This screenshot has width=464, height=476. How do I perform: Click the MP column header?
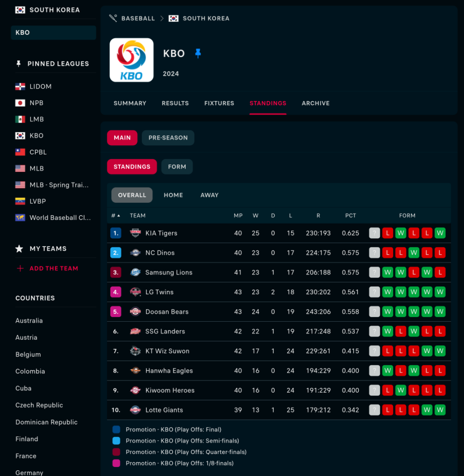click(238, 216)
